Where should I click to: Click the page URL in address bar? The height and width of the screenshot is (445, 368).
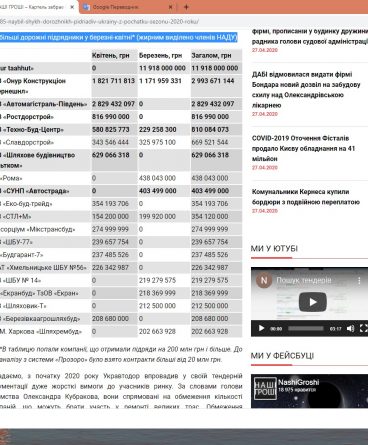(x=99, y=22)
